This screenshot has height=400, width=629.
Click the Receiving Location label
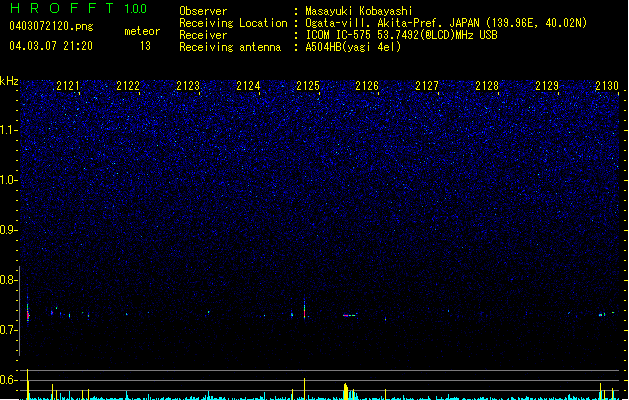[x=233, y=23]
